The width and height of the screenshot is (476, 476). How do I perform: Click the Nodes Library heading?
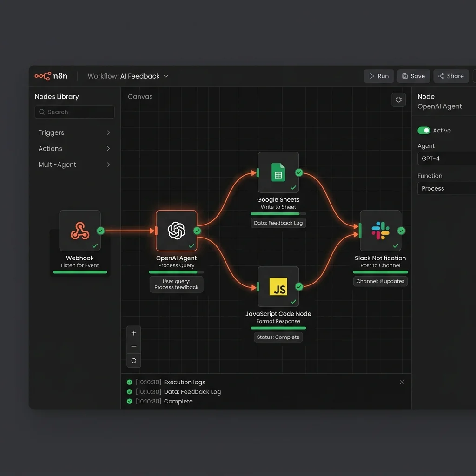(x=57, y=97)
